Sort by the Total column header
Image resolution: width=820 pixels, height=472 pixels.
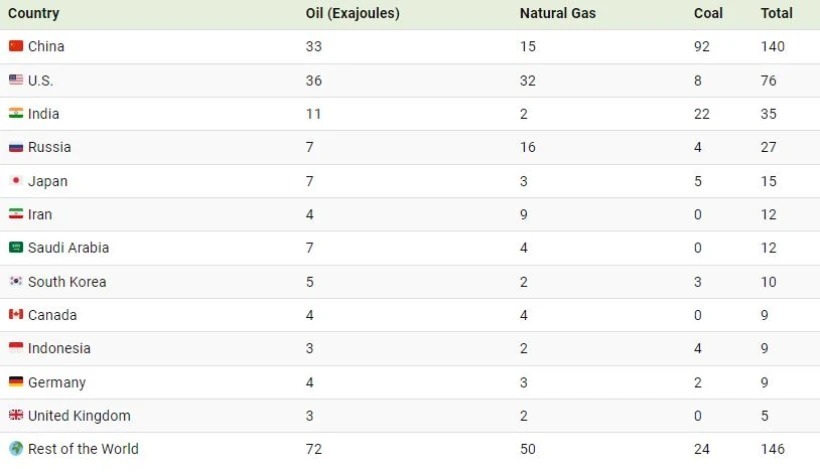(777, 13)
